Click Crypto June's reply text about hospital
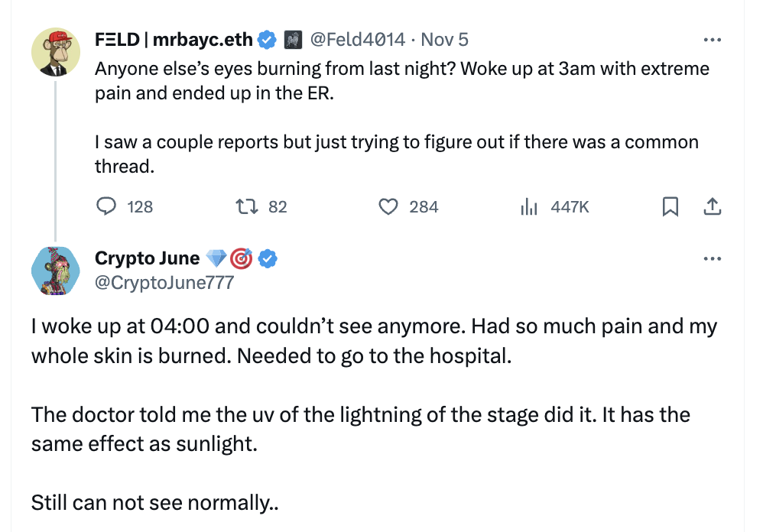This screenshot has width=763, height=532. click(x=374, y=342)
